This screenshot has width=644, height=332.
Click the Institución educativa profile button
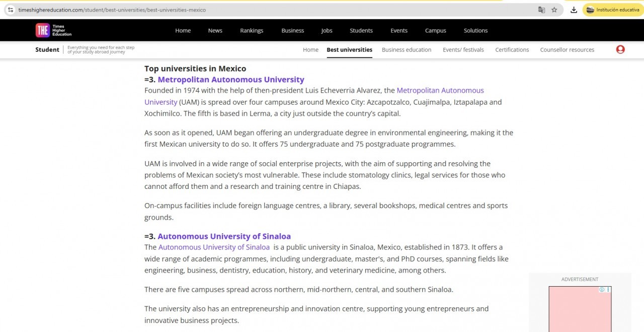(x=613, y=10)
